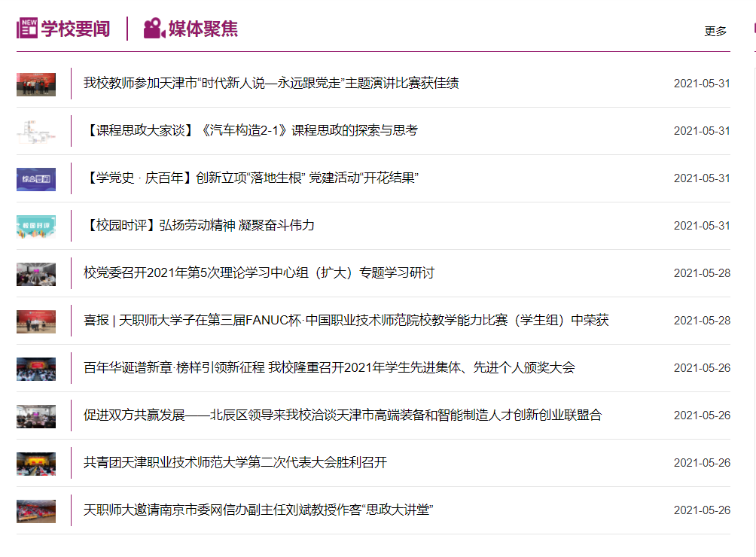Open article about 时代新人说 speech contest
This screenshot has width=756, height=557.
pyautogui.click(x=271, y=84)
